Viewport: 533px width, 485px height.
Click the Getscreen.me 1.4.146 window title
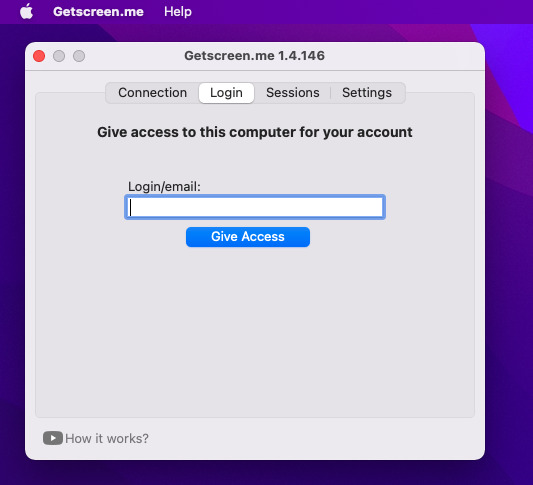(255, 56)
